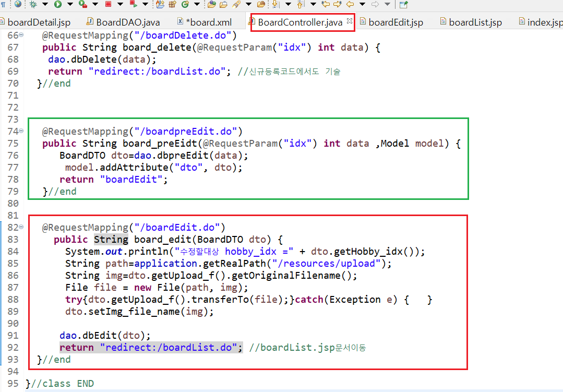The image size is (563, 392).
Task: Click board_preEidt method name
Action: (160, 144)
